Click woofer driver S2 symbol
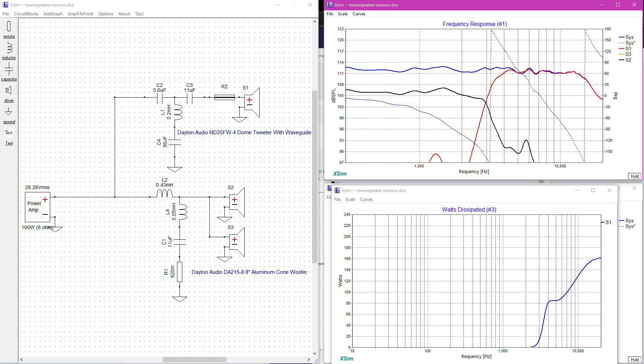Screen dimensions: 644x364 pos(237,202)
